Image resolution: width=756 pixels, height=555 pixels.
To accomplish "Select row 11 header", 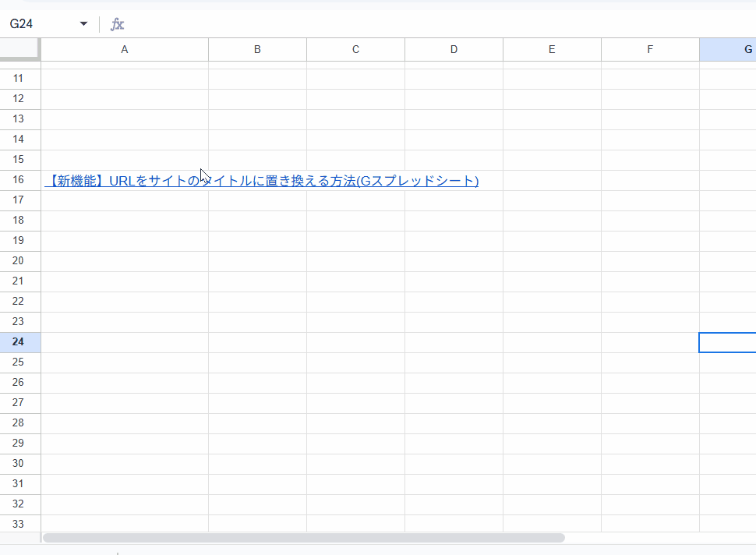I will click(x=19, y=79).
